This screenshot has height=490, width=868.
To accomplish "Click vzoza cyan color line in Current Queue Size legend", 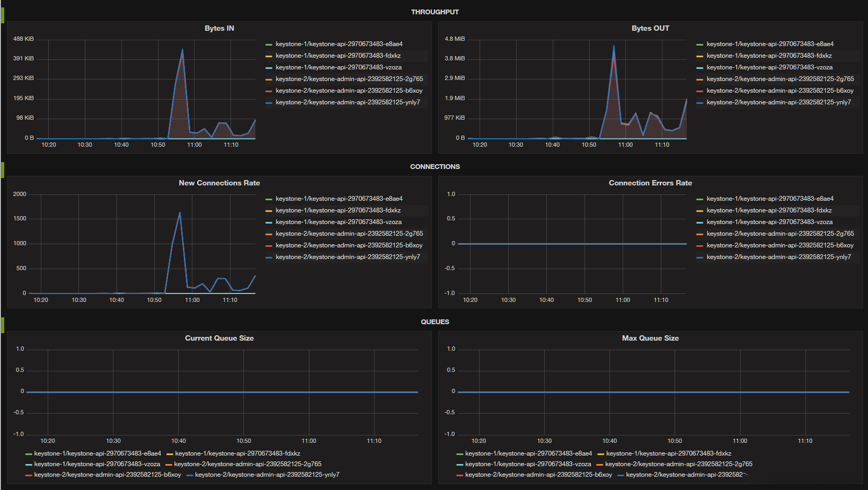I will pyautogui.click(x=29, y=465).
